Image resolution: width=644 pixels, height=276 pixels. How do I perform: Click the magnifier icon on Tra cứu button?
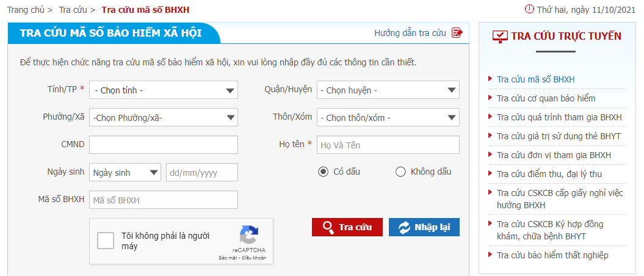(x=328, y=227)
